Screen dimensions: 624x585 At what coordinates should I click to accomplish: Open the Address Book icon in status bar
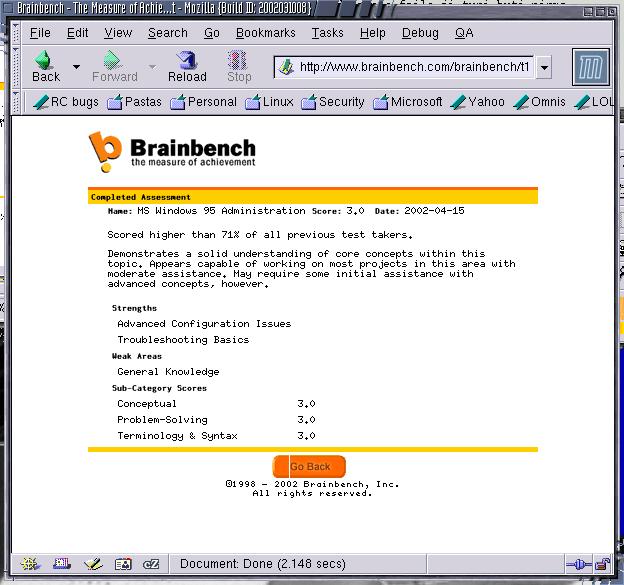pos(123,564)
